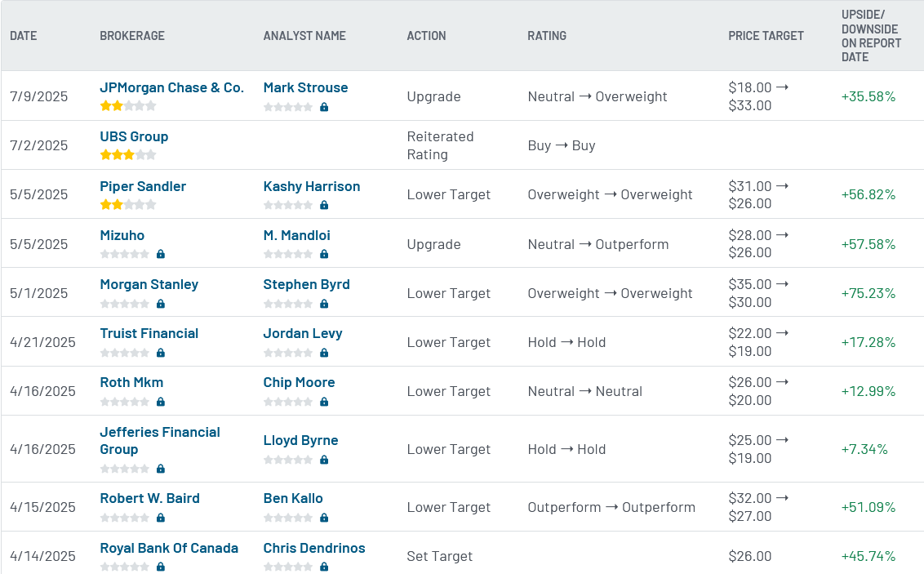
Task: Open the Piper Sandler brokerage link
Action: coord(143,186)
